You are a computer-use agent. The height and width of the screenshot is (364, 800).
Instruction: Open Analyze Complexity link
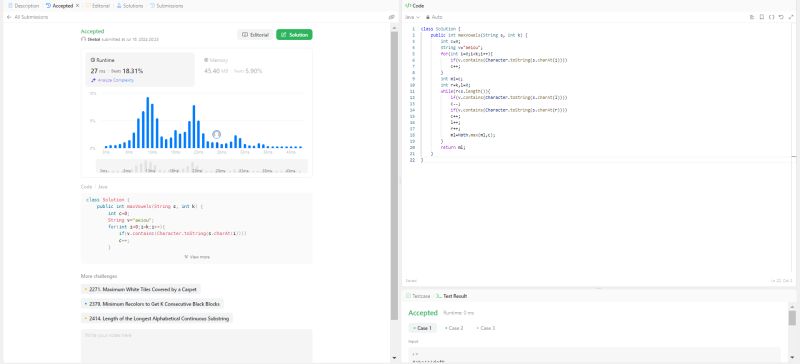coord(112,80)
